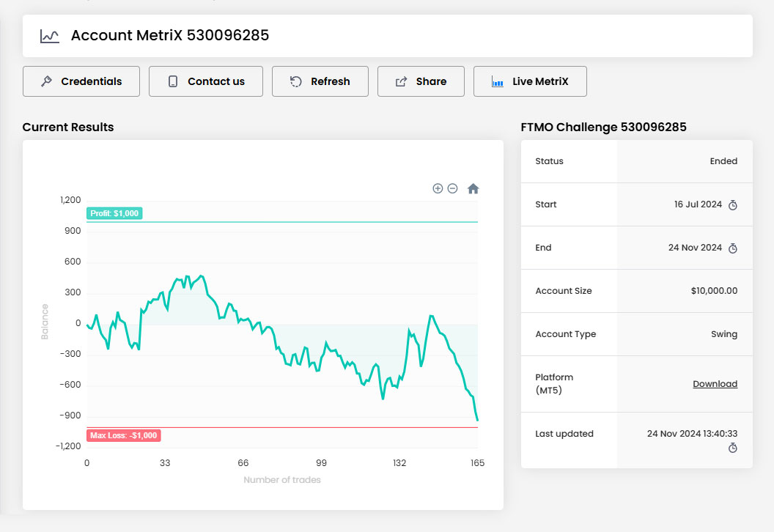This screenshot has width=774, height=532.
Task: Click the wrench icon in Credentials button
Action: [46, 81]
